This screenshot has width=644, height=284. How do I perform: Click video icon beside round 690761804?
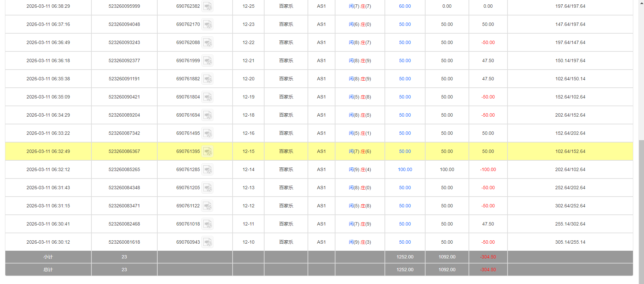pyautogui.click(x=208, y=97)
